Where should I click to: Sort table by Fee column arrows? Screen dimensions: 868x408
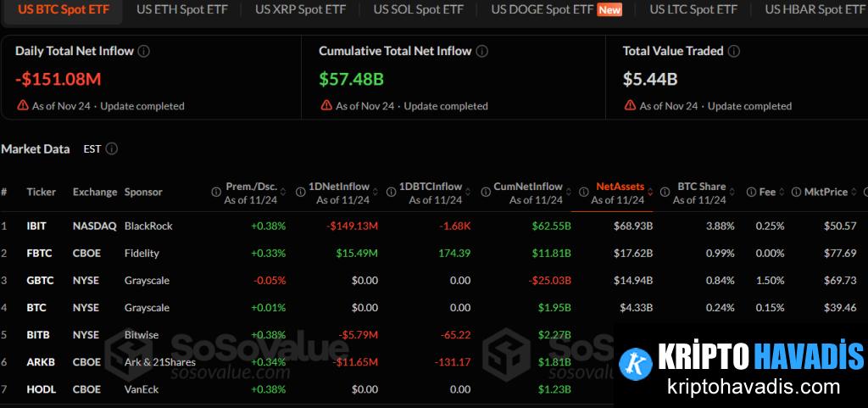click(x=781, y=192)
